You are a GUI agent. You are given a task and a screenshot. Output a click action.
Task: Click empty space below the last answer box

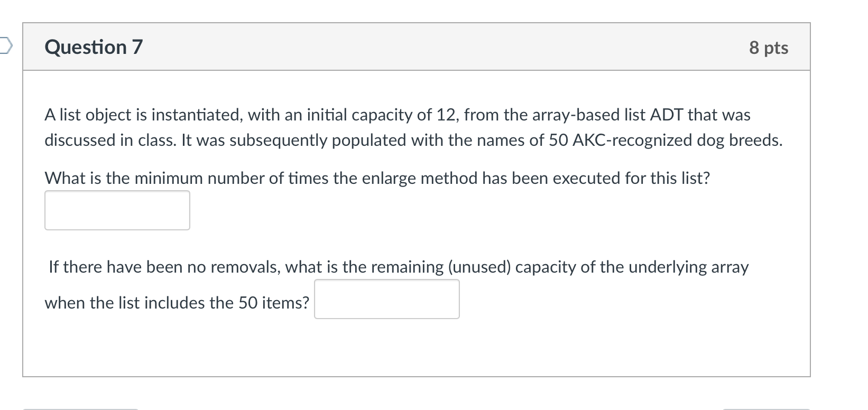point(417,349)
